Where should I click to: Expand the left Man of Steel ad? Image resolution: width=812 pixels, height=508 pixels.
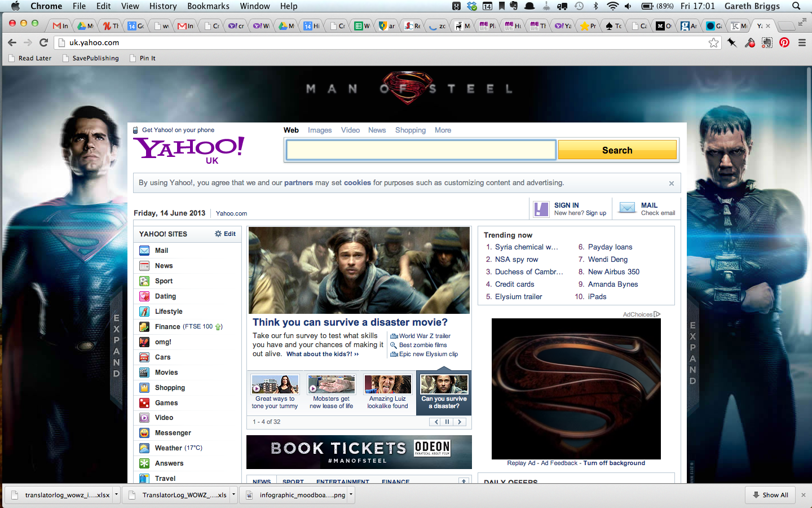coord(116,346)
